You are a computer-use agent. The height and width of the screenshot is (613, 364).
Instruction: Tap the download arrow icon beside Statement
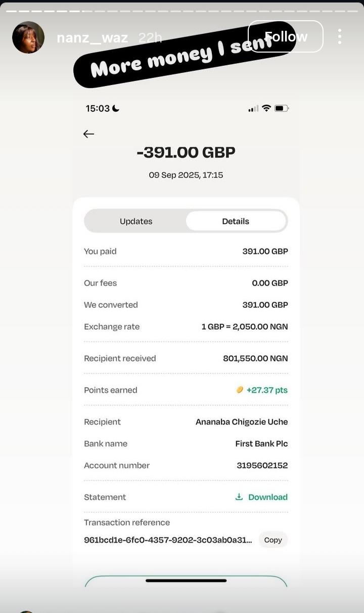coord(239,497)
